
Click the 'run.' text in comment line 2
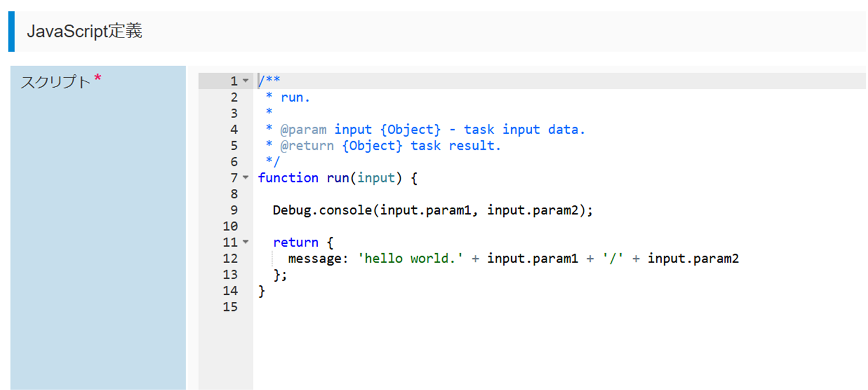295,98
